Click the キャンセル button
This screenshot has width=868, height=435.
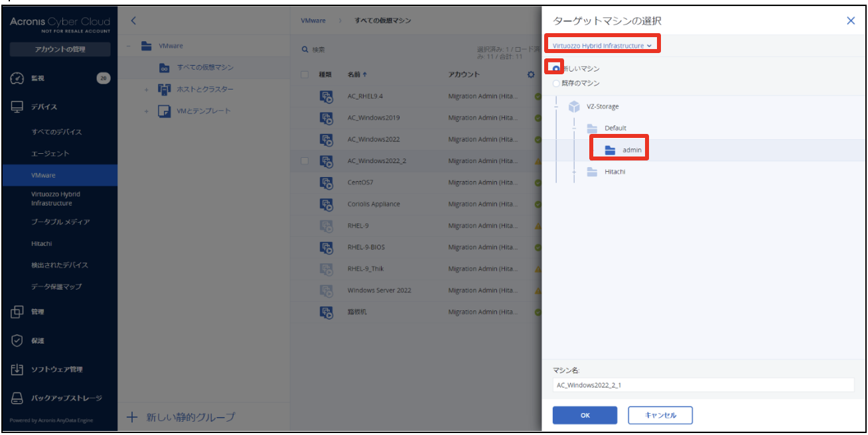coord(660,415)
